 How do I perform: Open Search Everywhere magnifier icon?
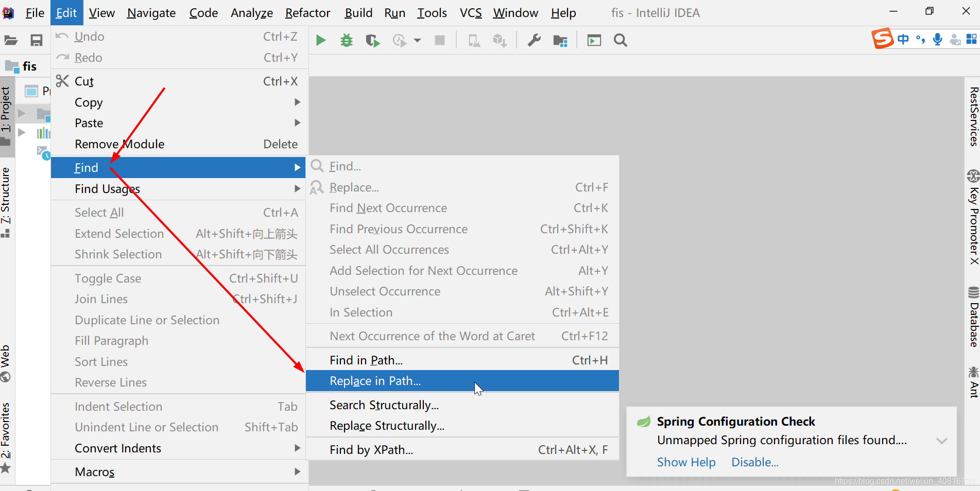click(620, 40)
